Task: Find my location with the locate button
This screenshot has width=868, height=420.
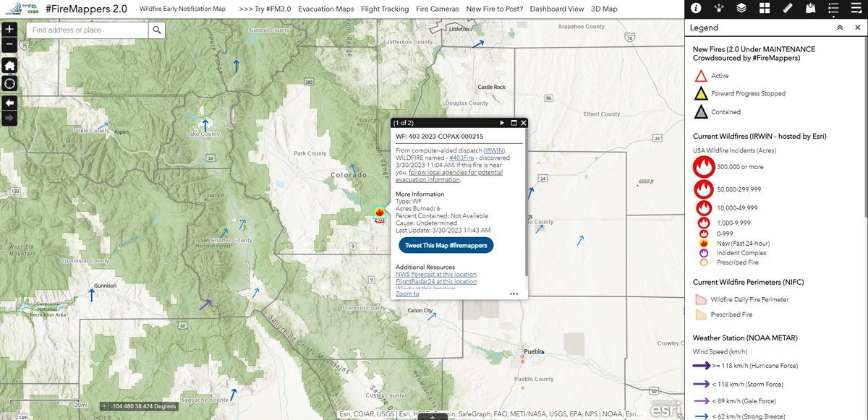Action: pyautogui.click(x=9, y=84)
